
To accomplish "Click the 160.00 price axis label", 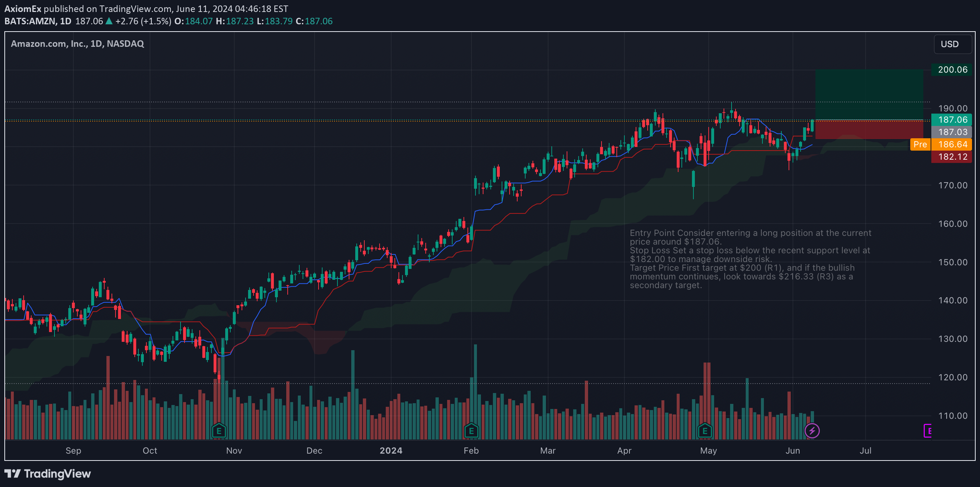I will pos(952,224).
